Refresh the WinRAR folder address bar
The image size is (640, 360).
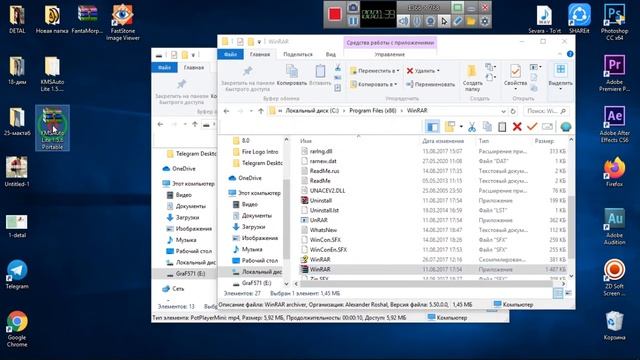(513, 111)
